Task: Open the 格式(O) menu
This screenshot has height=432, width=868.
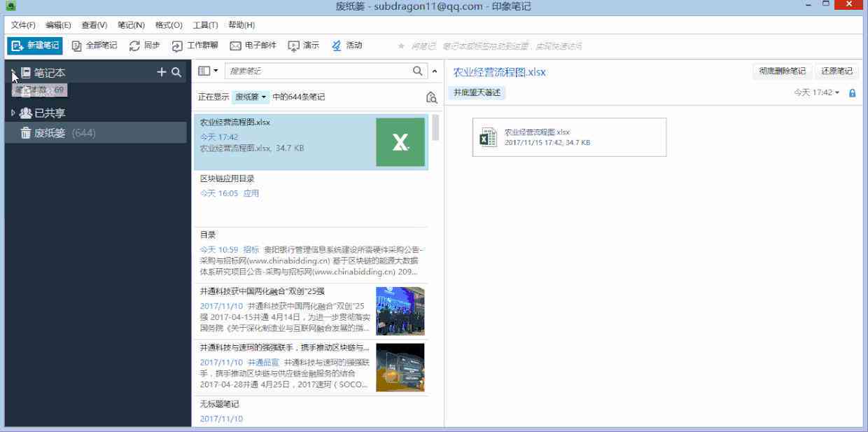Action: coord(169,25)
